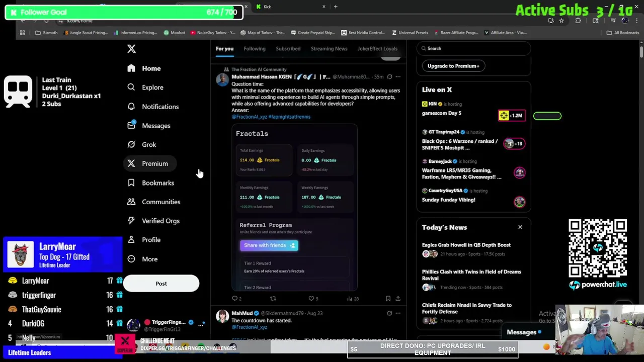Open @FractionAI_xyz mention in MahMud's post

pos(249,327)
